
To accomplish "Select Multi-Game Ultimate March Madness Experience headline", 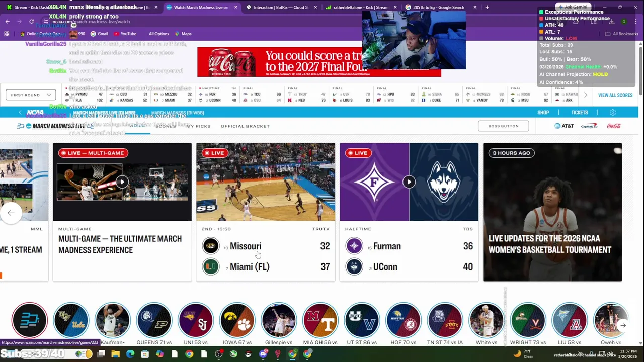I will (x=120, y=244).
